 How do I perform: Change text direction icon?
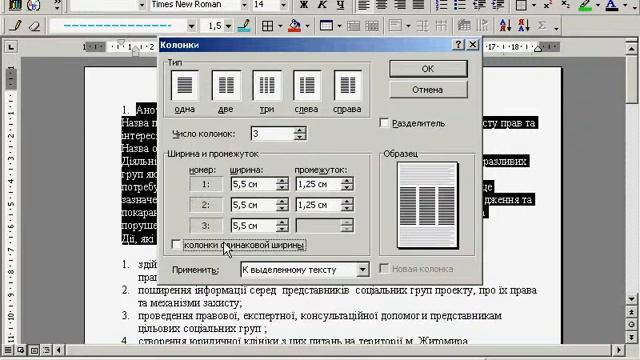click(482, 26)
